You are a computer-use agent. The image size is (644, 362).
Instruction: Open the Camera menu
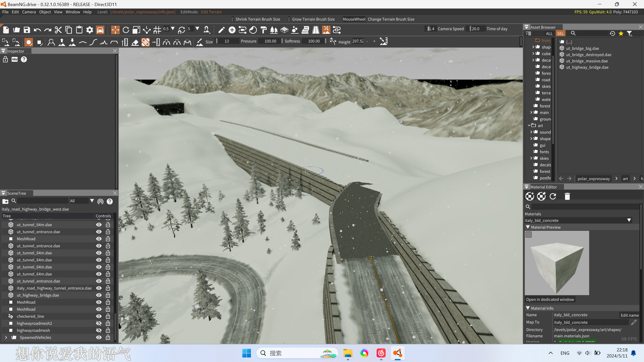[x=29, y=12]
